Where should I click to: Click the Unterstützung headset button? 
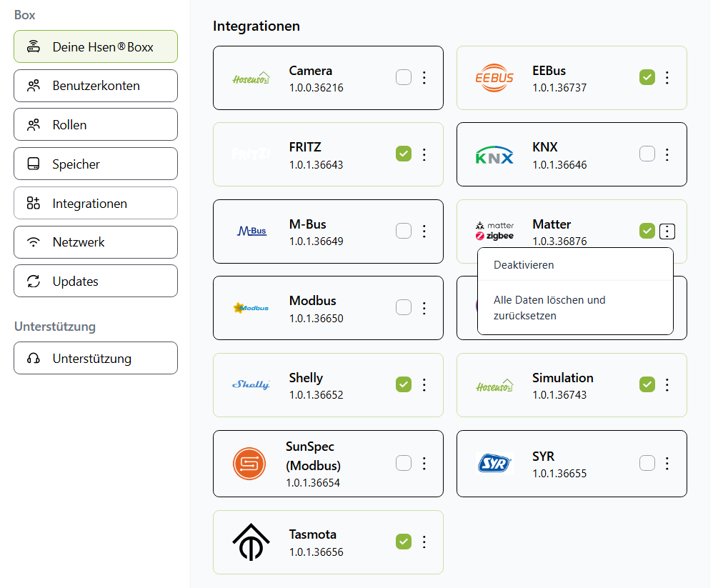click(x=96, y=359)
